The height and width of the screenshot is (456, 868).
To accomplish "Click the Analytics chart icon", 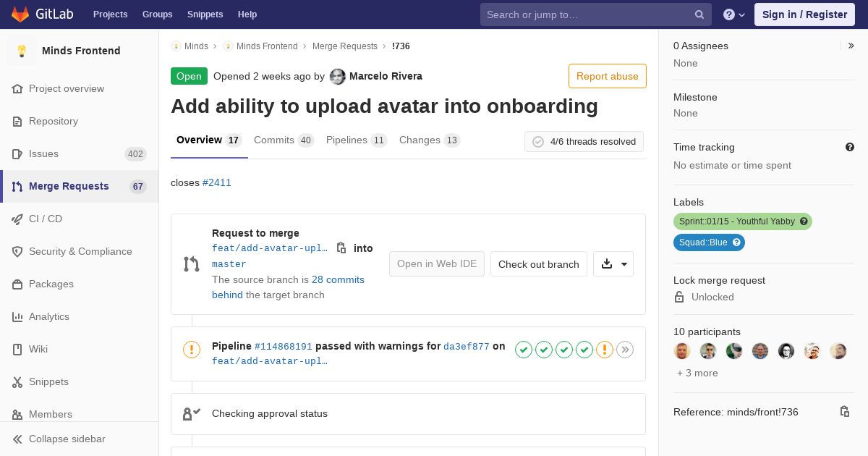I will point(17,316).
